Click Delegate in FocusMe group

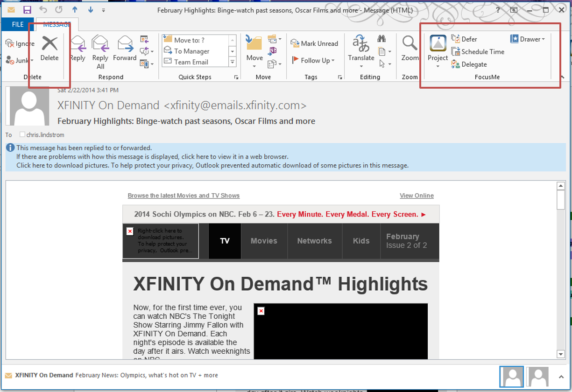coord(469,64)
